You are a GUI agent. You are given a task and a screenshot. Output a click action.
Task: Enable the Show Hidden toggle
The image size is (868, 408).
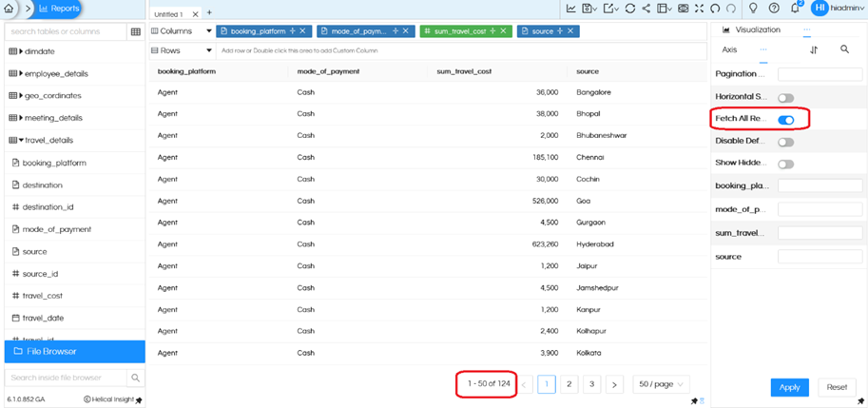tap(786, 165)
